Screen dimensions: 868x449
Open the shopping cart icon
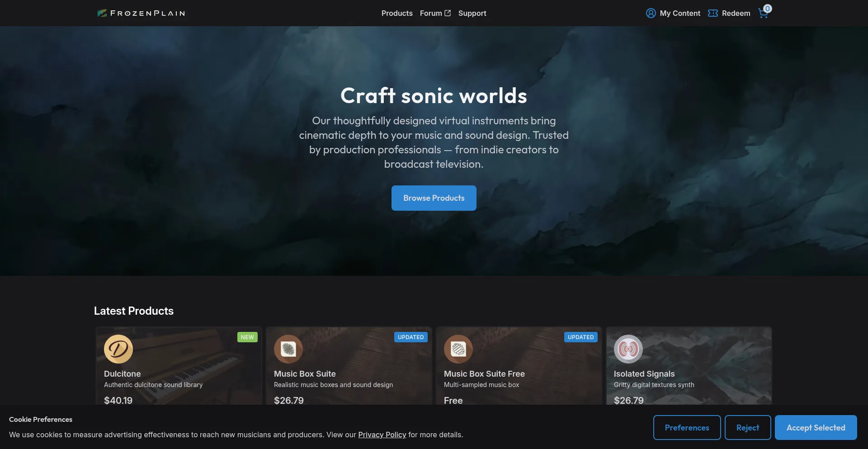(763, 14)
